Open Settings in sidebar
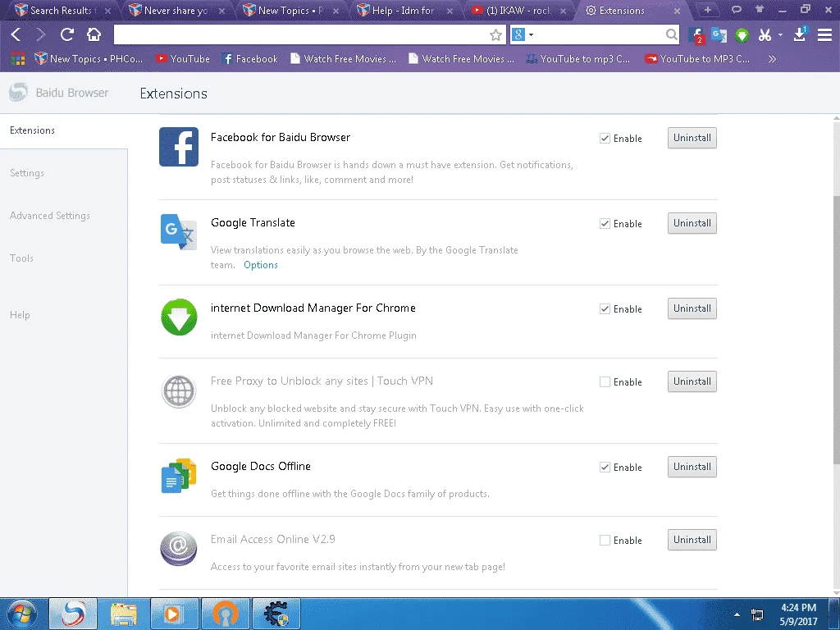 [x=27, y=173]
